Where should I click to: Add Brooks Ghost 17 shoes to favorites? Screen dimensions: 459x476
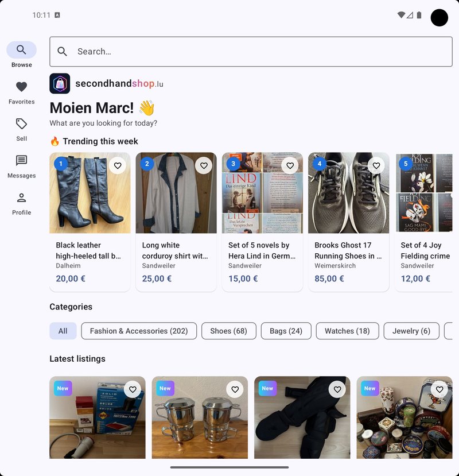[376, 165]
